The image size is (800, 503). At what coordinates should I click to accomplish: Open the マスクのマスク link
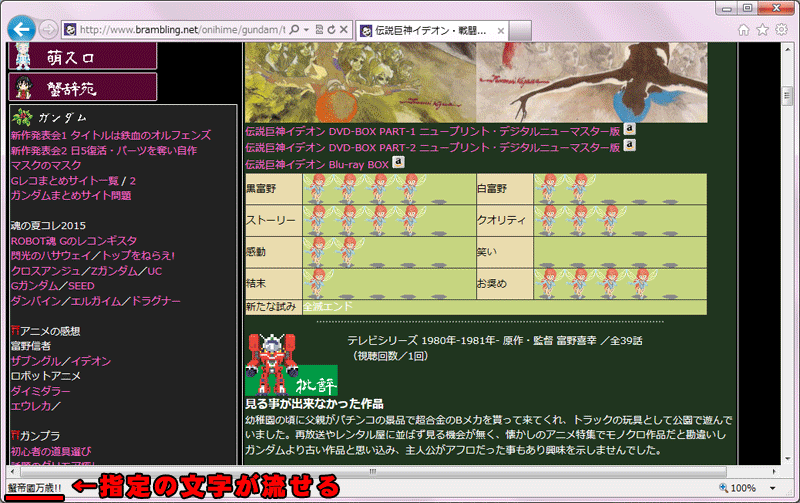pos(46,165)
